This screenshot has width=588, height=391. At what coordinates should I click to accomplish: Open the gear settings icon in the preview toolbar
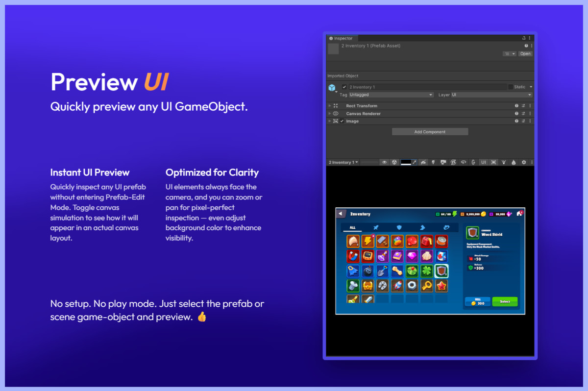click(x=524, y=162)
